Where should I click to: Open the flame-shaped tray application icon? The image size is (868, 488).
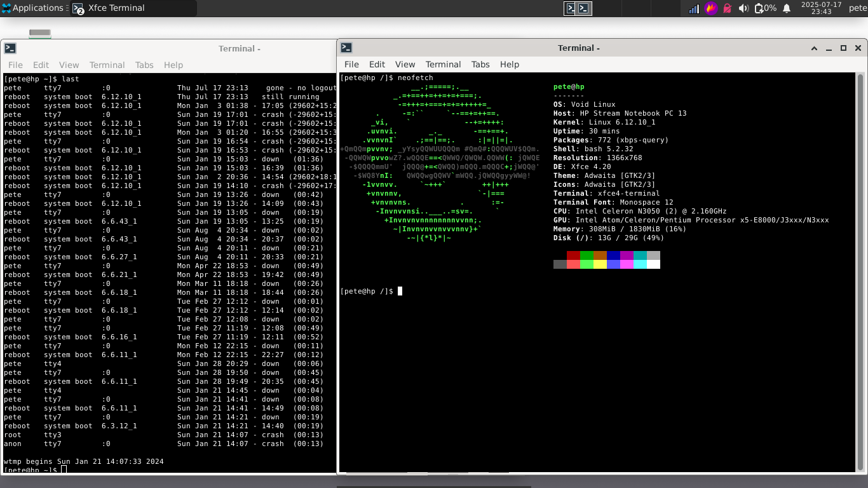pos(711,8)
